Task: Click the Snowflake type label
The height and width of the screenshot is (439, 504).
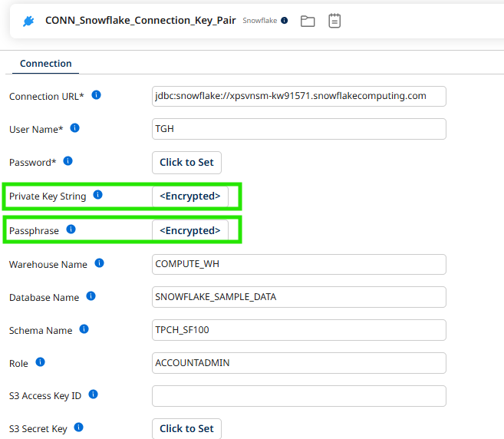Action: click(260, 21)
